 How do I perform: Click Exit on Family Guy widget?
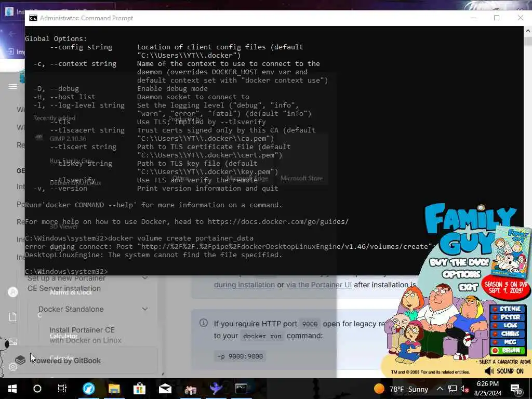point(468,287)
